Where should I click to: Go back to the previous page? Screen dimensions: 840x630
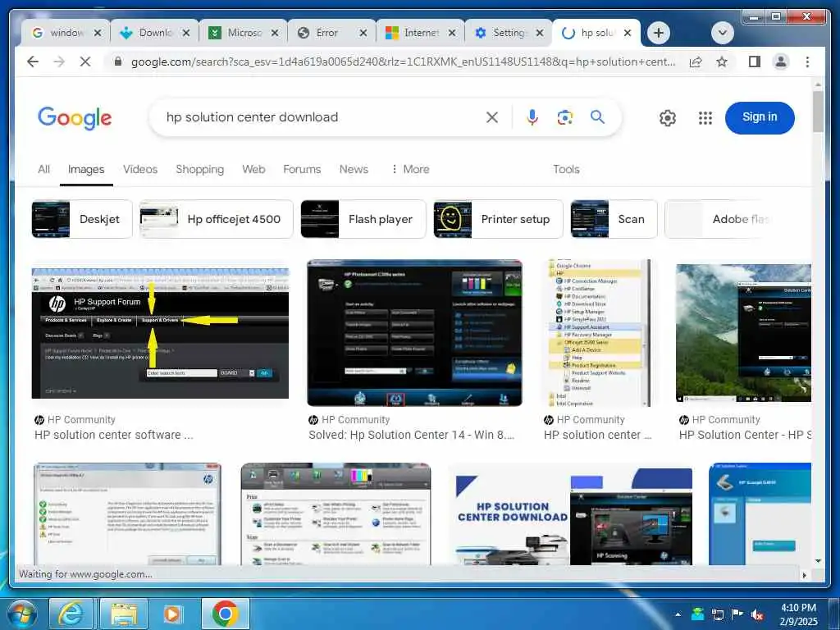point(33,62)
